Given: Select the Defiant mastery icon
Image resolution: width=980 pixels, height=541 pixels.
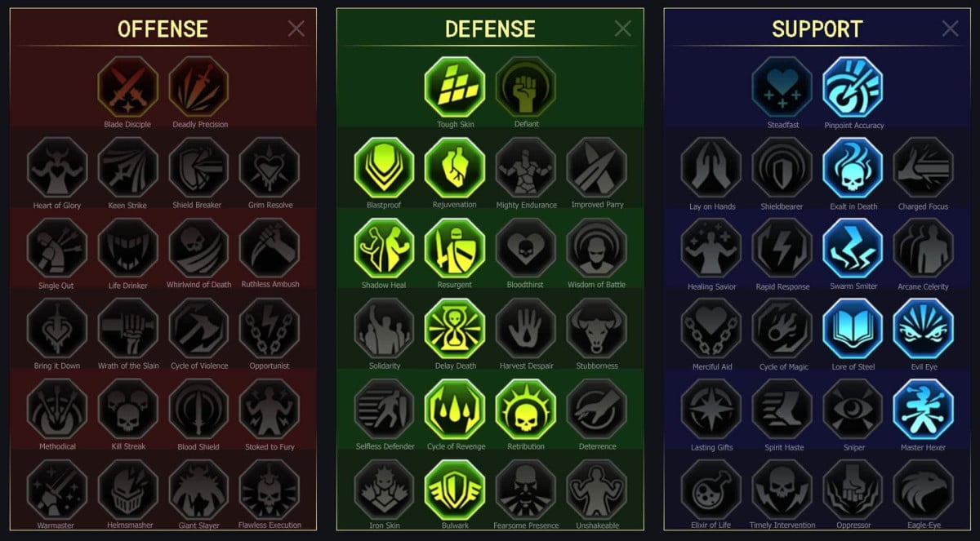Looking at the screenshot, I should [x=526, y=86].
